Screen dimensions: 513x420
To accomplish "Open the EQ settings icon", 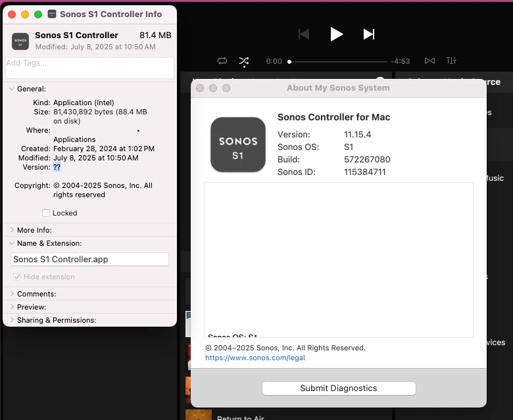I will [451, 60].
